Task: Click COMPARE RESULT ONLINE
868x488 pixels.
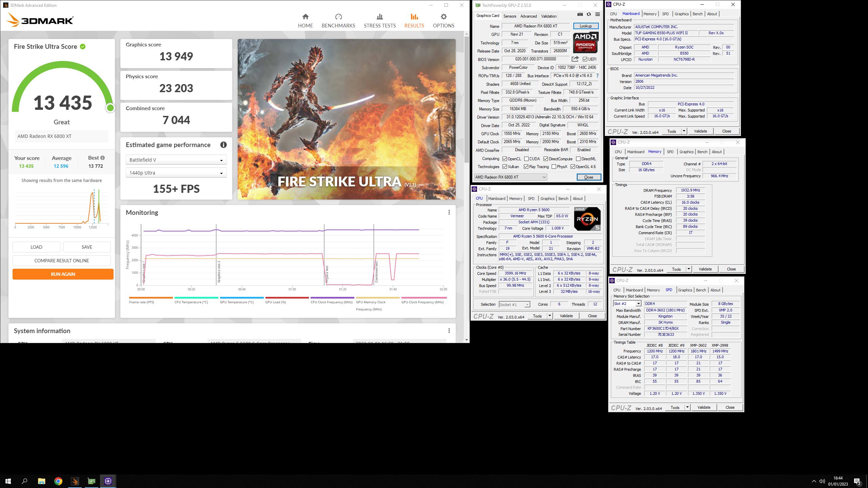Action: click(x=62, y=261)
